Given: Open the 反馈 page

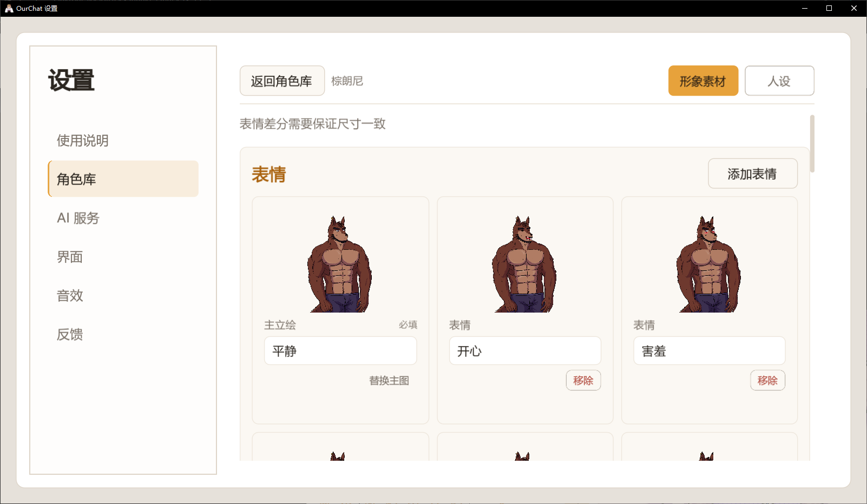Looking at the screenshot, I should pyautogui.click(x=123, y=335).
